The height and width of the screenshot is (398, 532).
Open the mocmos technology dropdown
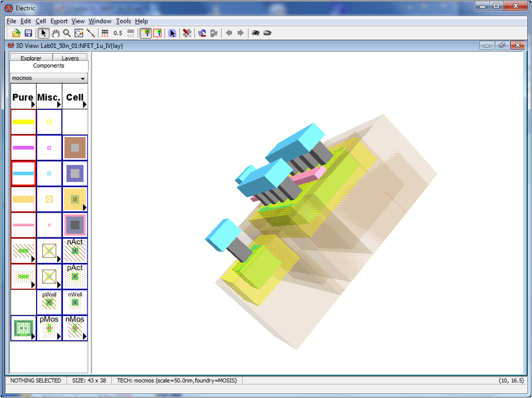pos(49,78)
